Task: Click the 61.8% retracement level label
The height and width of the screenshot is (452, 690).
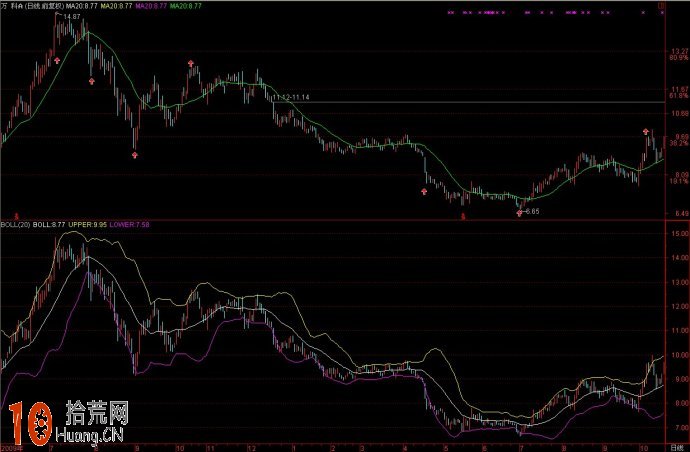Action: [x=678, y=96]
